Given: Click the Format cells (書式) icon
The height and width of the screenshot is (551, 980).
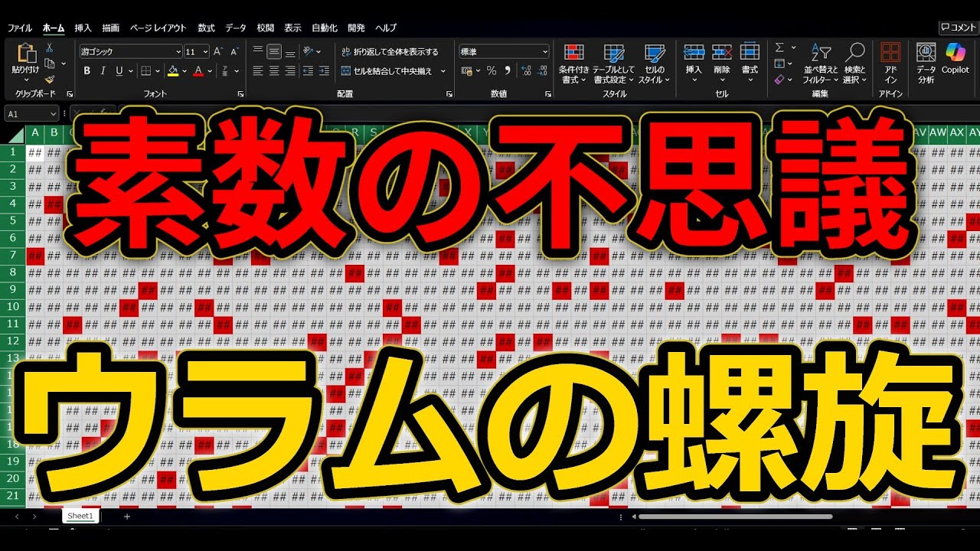Looking at the screenshot, I should tap(750, 52).
